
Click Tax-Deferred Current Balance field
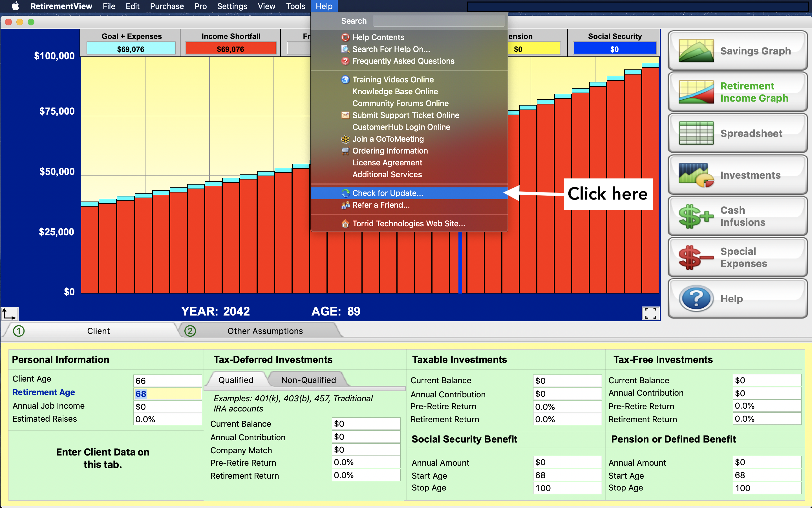click(x=366, y=424)
